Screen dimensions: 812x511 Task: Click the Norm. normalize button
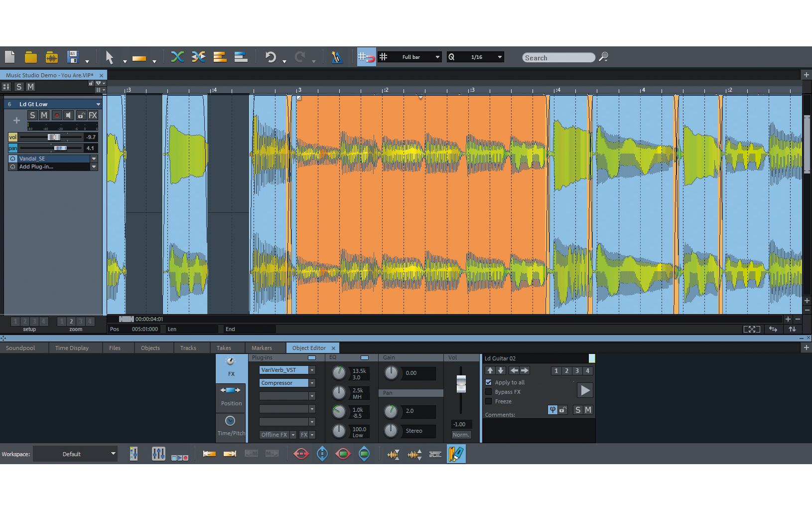coord(461,435)
